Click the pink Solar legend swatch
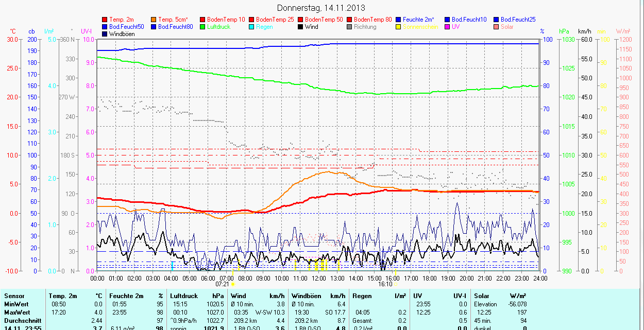 [x=497, y=27]
